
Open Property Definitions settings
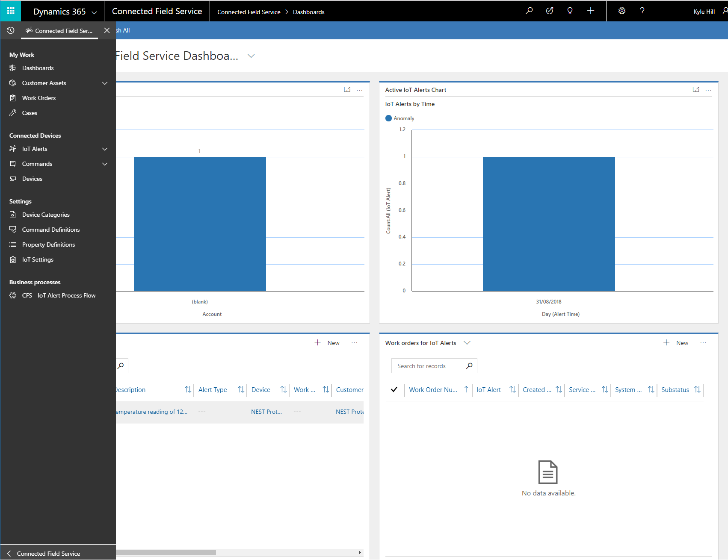pos(48,245)
